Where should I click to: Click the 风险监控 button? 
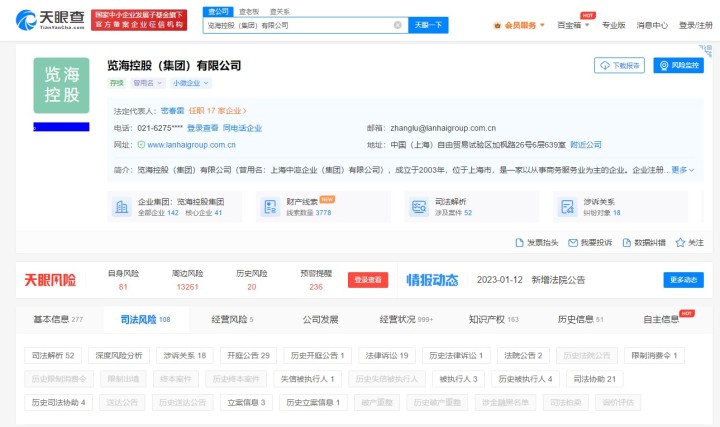point(679,65)
